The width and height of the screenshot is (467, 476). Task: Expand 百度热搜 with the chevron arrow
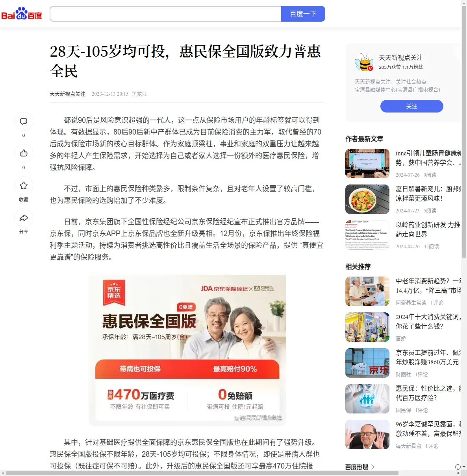point(373,467)
